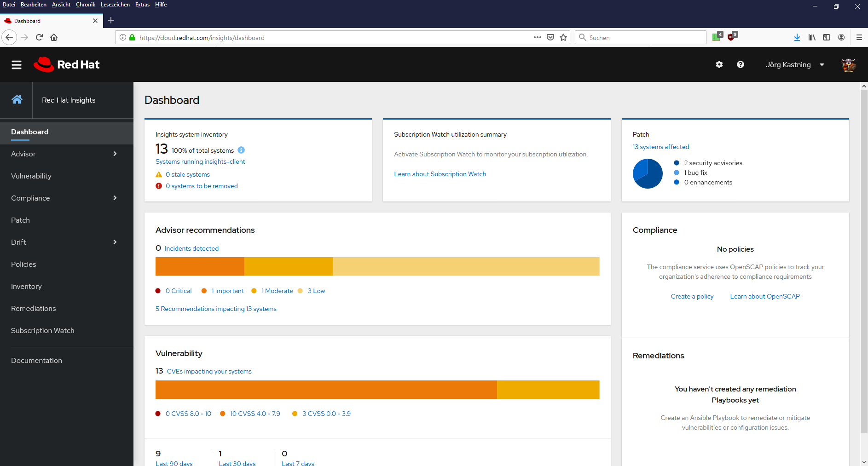Image resolution: width=868 pixels, height=466 pixels.
Task: Open Firefox downloads via the download arrow
Action: pos(797,37)
